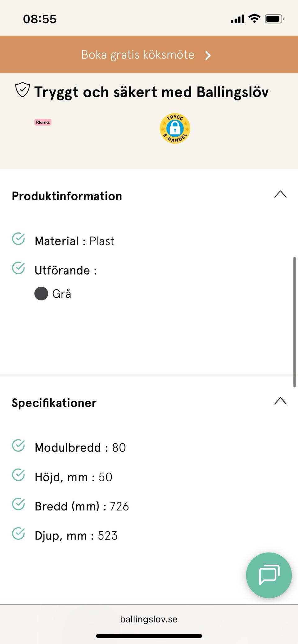
Task: Open the ballingslov.se address bar
Action: coord(149,619)
